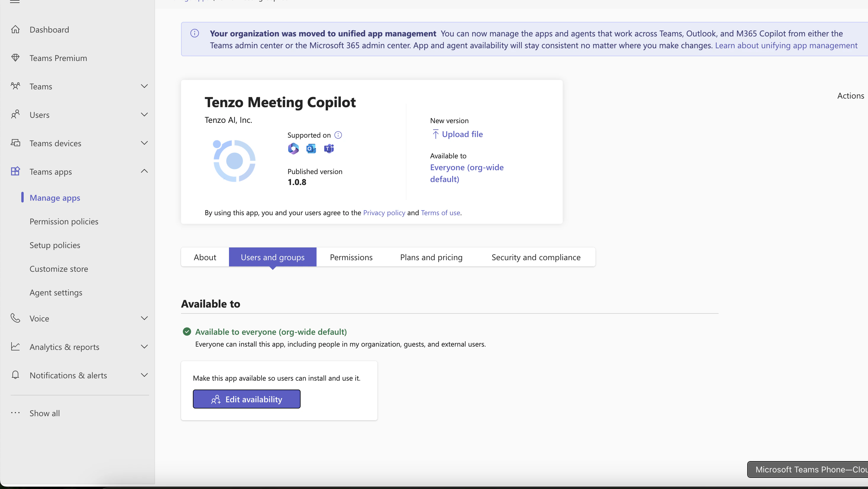
Task: Click the Tenzo Meeting Copilot title
Action: 280,102
